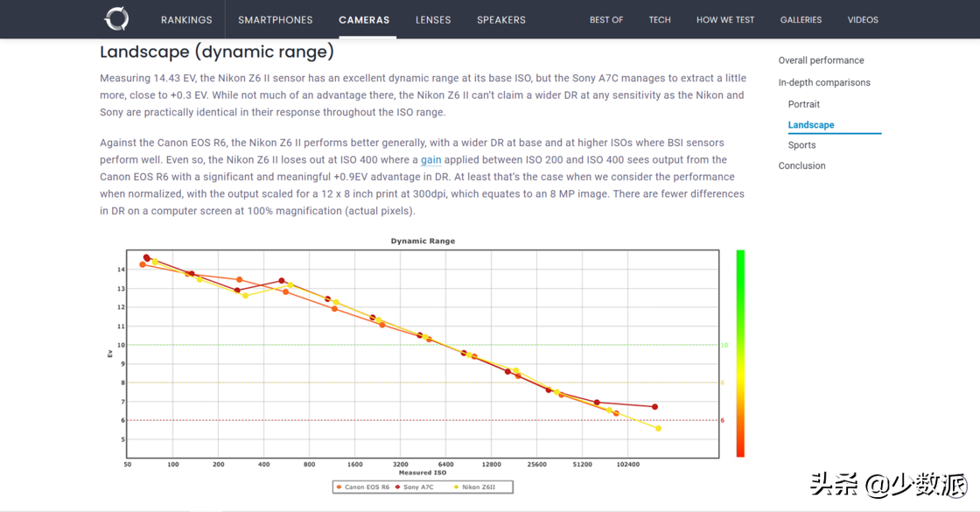The image size is (980, 512).
Task: Click the Ev vertical axis label
Action: click(110, 354)
